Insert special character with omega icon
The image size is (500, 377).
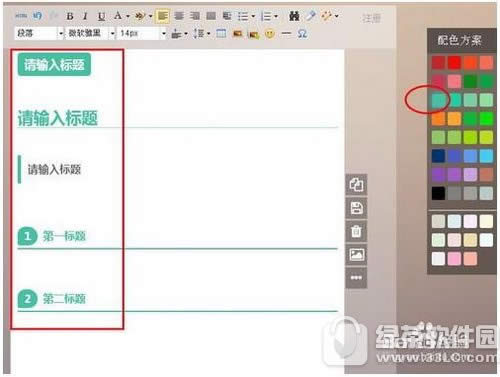pyautogui.click(x=302, y=34)
